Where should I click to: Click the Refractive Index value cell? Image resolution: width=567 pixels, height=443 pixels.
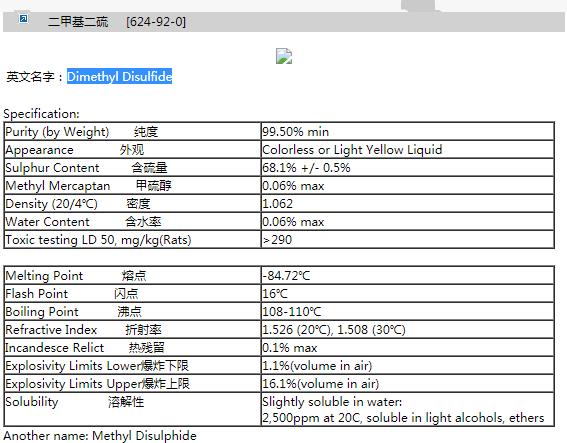pyautogui.click(x=408, y=329)
